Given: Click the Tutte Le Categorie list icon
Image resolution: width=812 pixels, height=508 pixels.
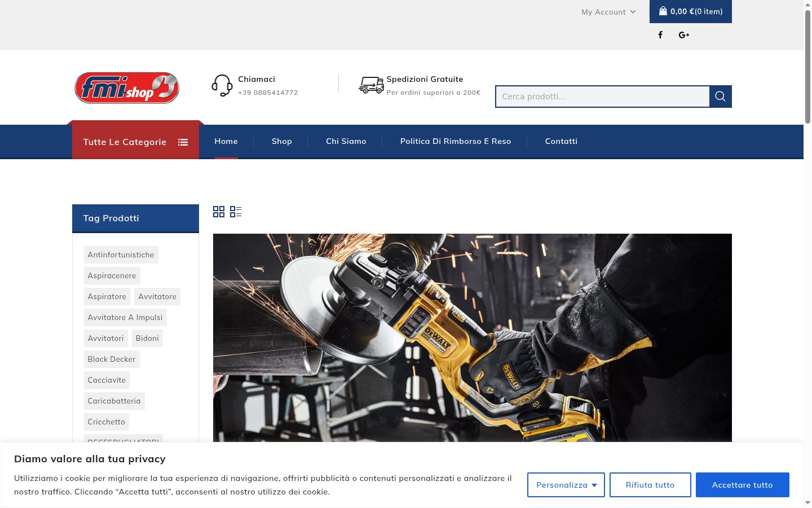Looking at the screenshot, I should coord(183,142).
